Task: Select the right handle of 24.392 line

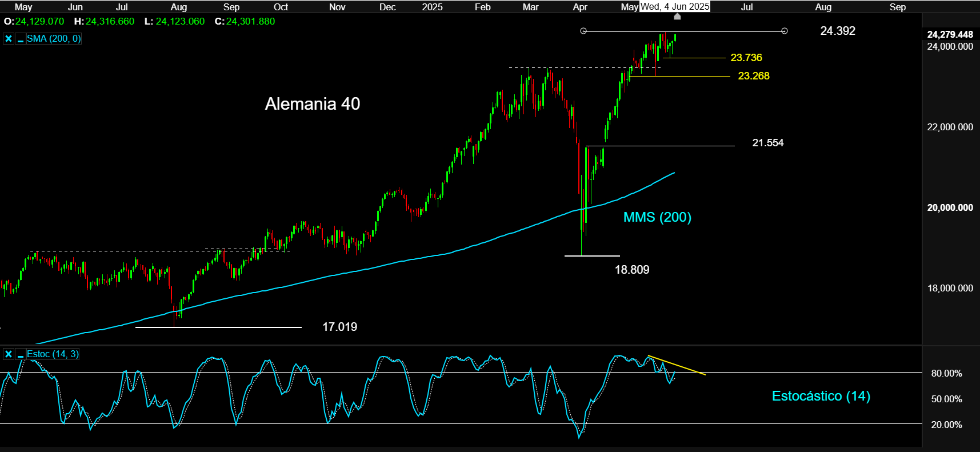Action: (x=785, y=31)
